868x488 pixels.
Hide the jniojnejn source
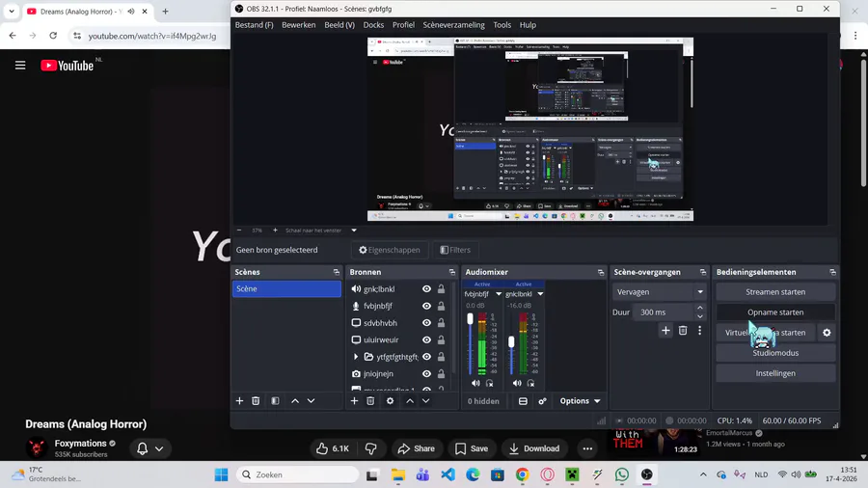pos(426,374)
